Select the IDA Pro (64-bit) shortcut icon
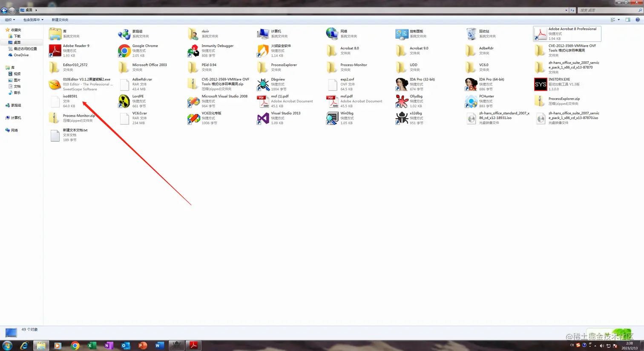The image size is (644, 351). pyautogui.click(x=471, y=84)
